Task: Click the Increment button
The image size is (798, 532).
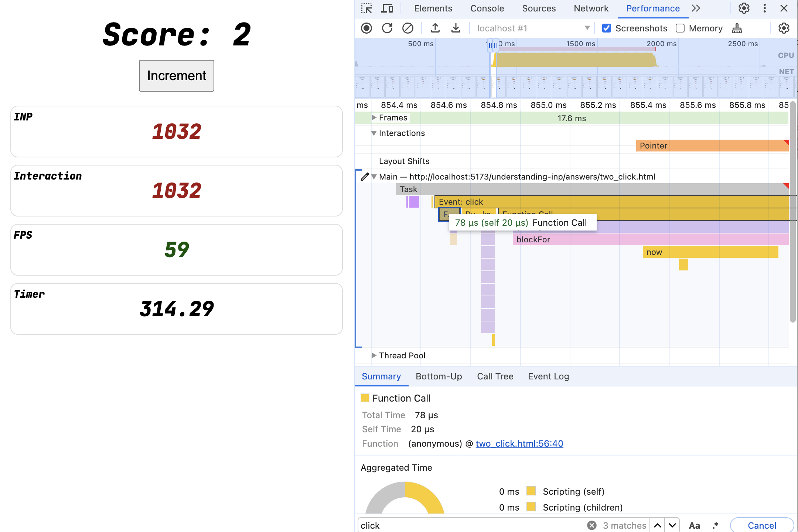Action: [x=176, y=75]
